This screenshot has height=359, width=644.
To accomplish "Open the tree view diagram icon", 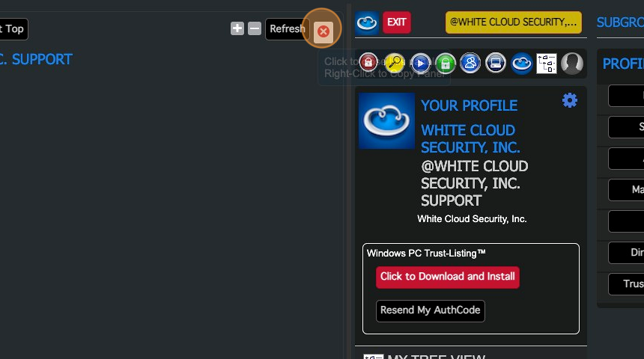I will click(547, 64).
